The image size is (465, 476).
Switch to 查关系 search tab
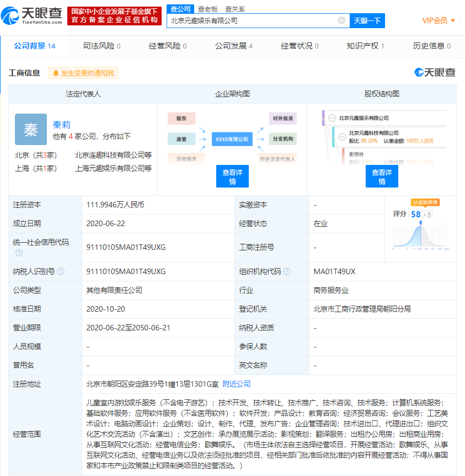click(235, 9)
